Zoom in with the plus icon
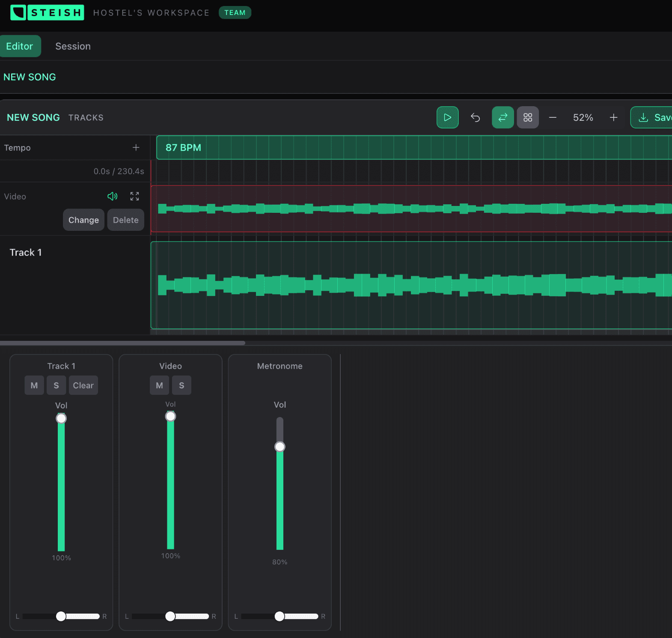 (613, 117)
